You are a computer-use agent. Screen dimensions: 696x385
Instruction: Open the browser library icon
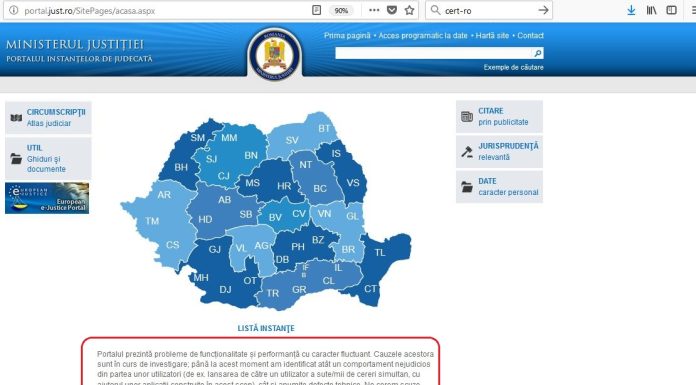pyautogui.click(x=651, y=10)
